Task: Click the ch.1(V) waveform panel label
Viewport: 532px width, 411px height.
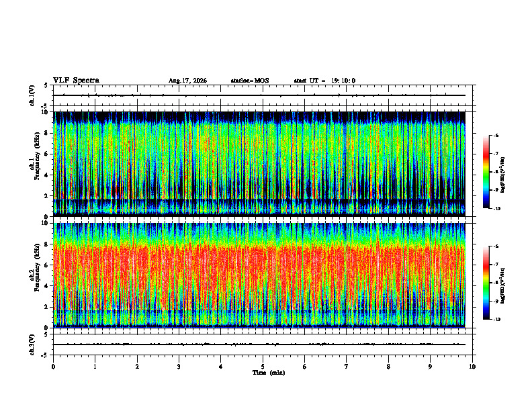Action: pos(32,95)
